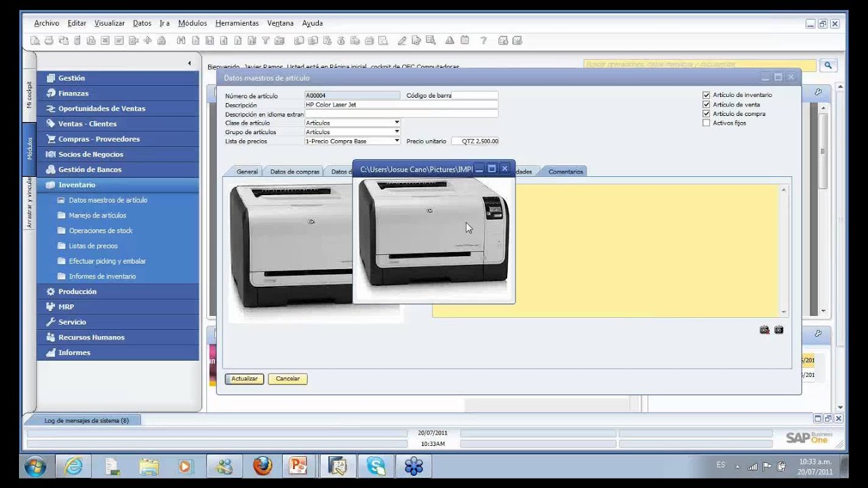This screenshot has width=868, height=488.
Task: Expand the Finanzas module
Action: click(118, 94)
